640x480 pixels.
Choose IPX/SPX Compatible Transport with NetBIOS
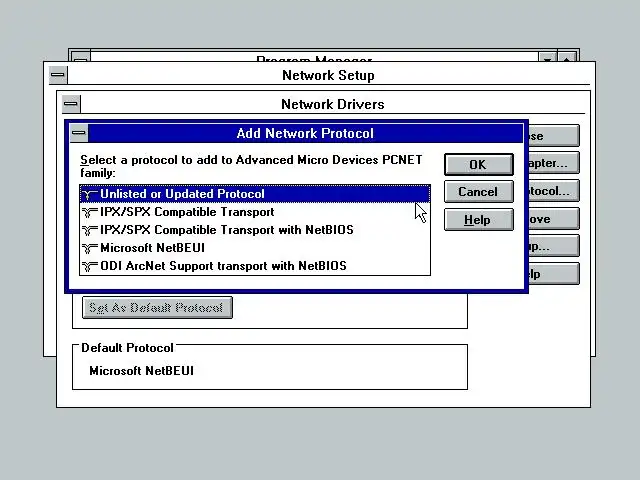255,230
